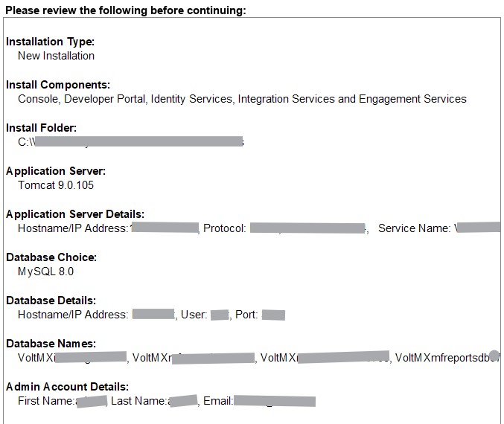This screenshot has width=504, height=424.
Task: Click the VoltMXmfreportsdb database name
Action: coord(442,358)
